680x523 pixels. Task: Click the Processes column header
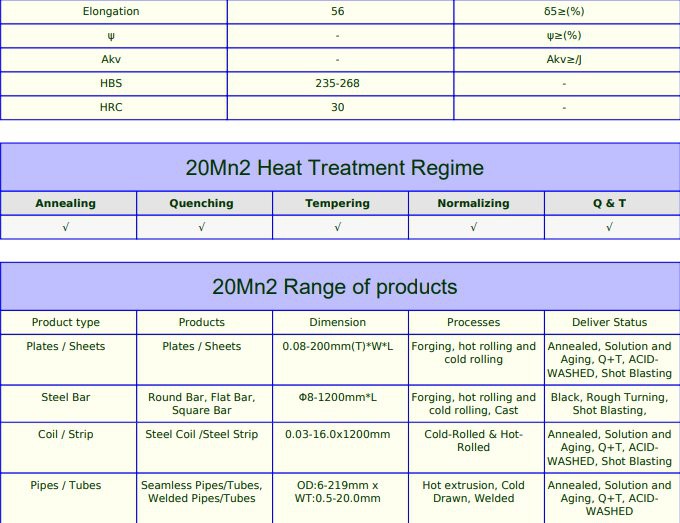click(x=474, y=322)
